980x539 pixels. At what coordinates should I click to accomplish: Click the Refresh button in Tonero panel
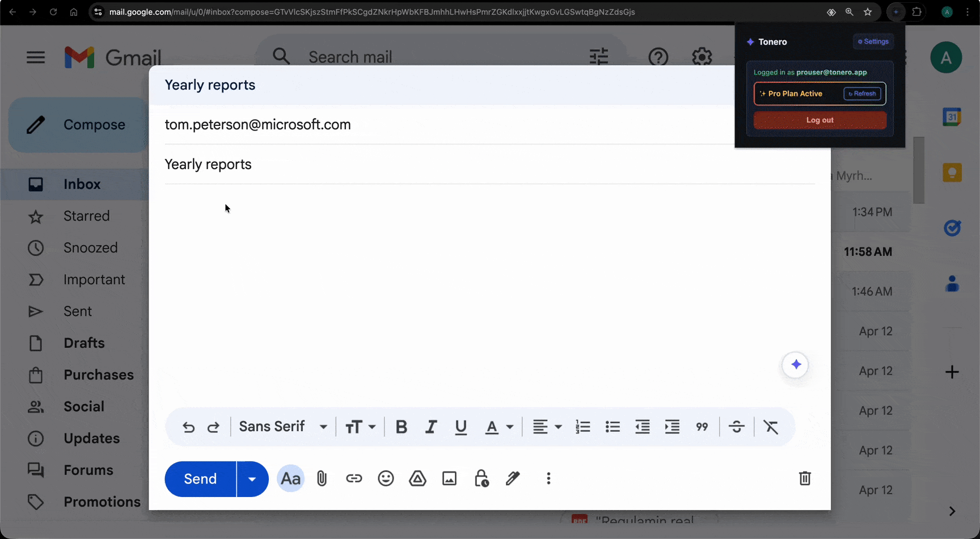862,94
